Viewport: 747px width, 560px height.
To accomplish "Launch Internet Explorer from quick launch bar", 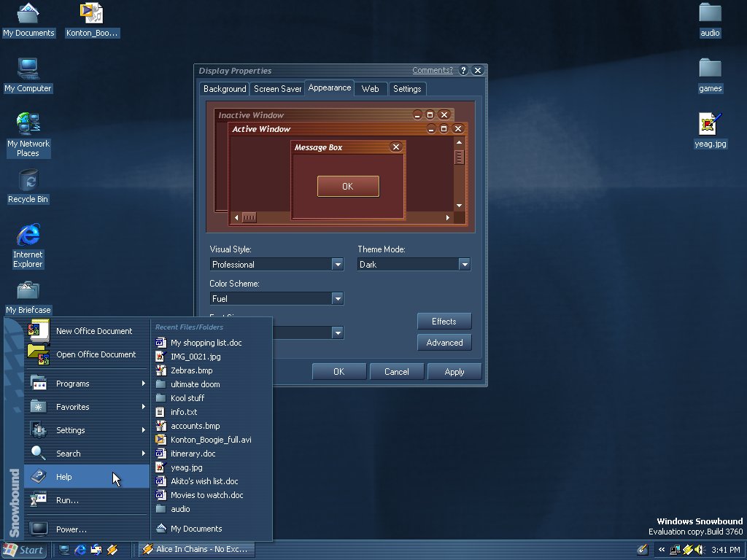I will (x=80, y=550).
